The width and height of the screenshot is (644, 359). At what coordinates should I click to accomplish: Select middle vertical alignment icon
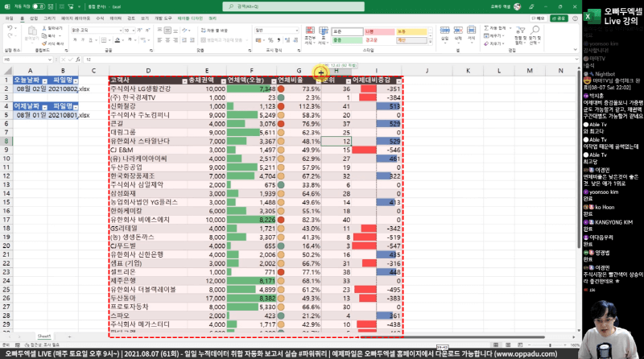[167, 31]
